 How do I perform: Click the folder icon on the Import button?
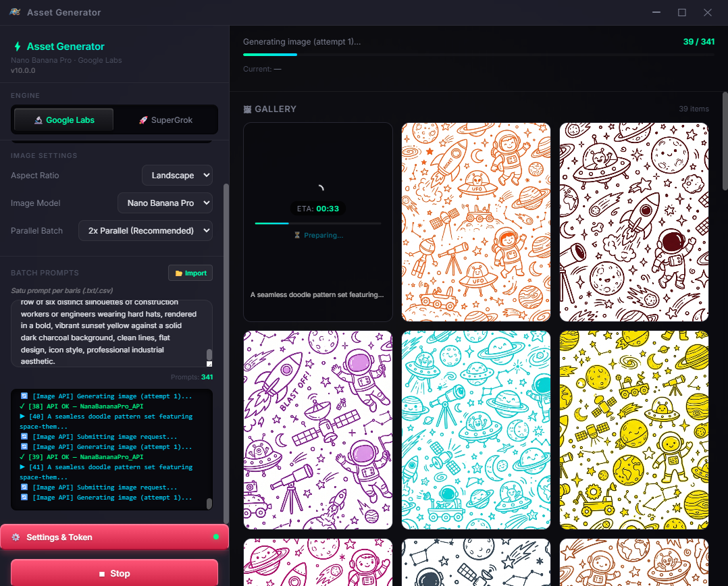179,273
